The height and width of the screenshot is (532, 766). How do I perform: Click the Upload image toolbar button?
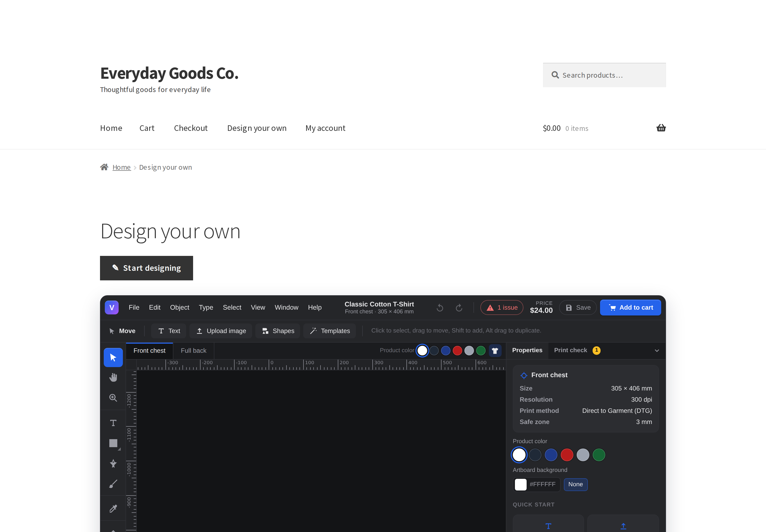tap(221, 331)
